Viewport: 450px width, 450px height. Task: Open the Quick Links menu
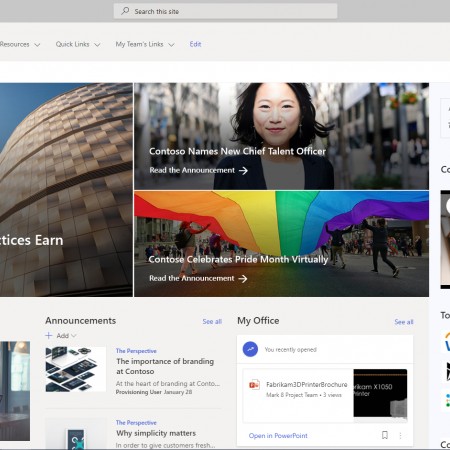72,44
